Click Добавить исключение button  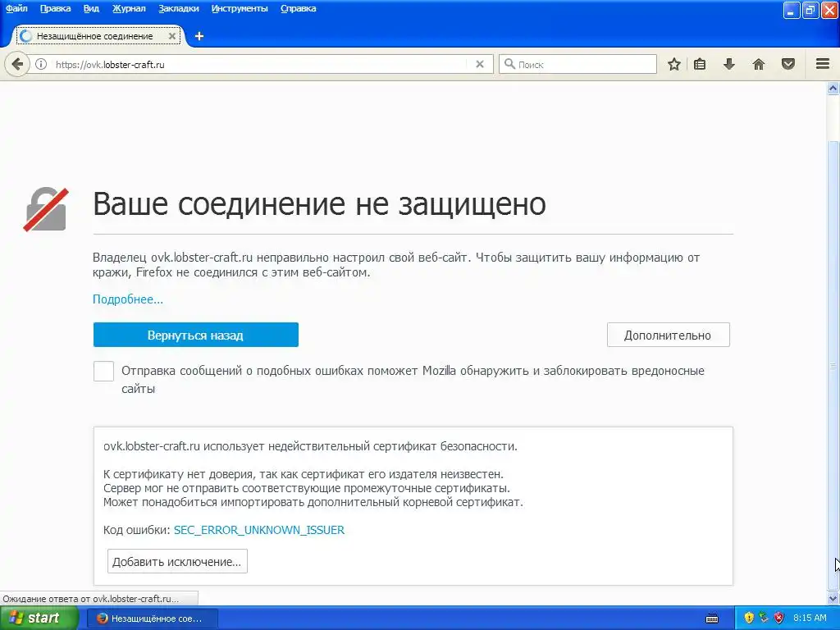pos(177,561)
